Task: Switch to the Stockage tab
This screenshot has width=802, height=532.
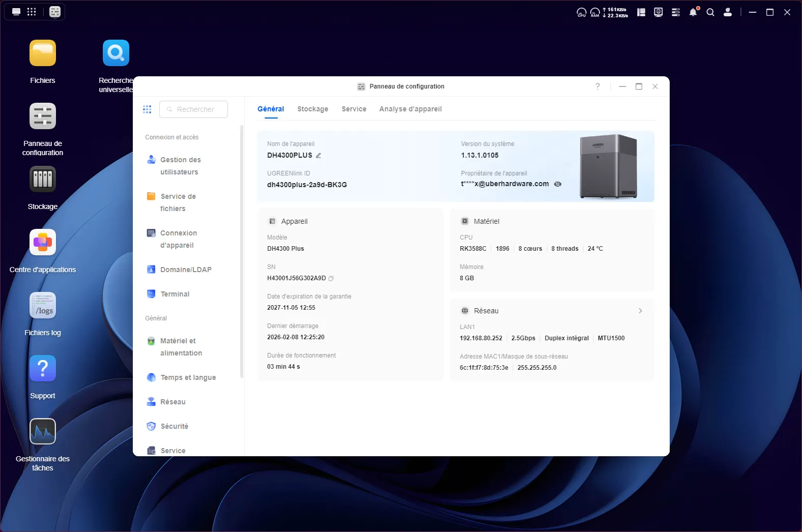Action: coord(312,109)
